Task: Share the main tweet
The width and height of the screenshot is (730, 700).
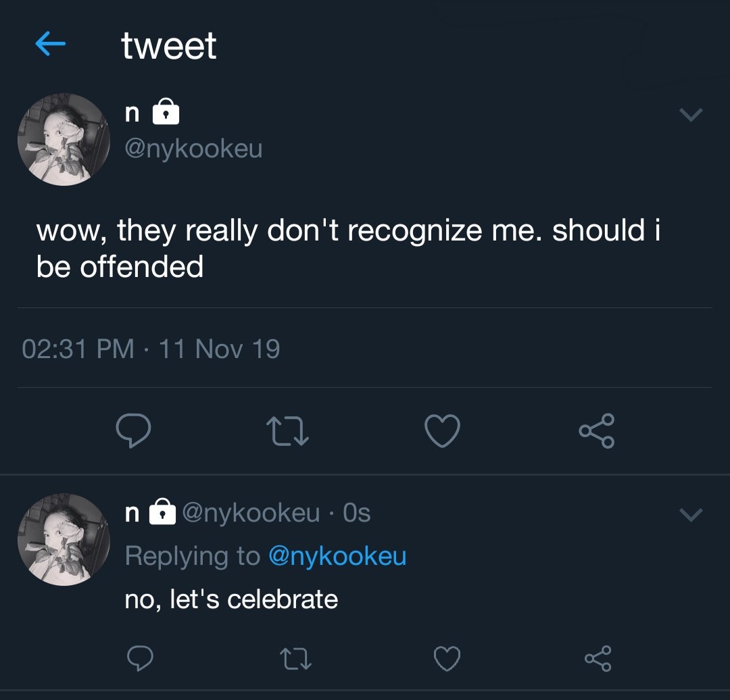Action: (x=597, y=430)
